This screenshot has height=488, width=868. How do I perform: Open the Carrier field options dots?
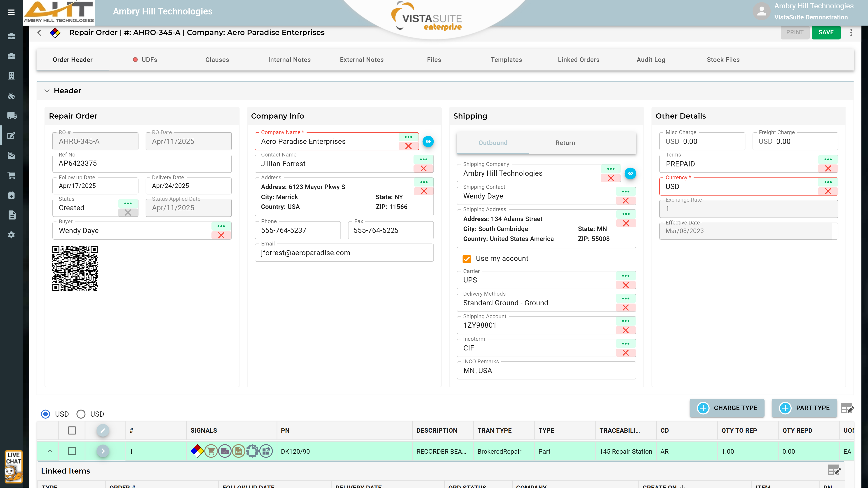(x=625, y=276)
